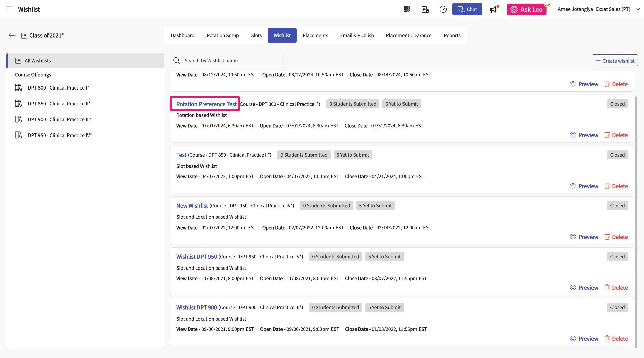Open the apps grid launcher icon
The height and width of the screenshot is (358, 644).
[407, 9]
